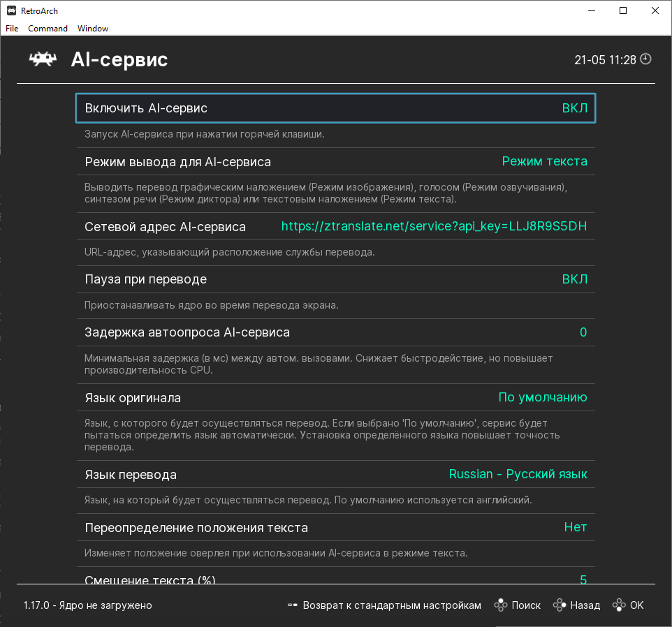The width and height of the screenshot is (672, 627).
Task: Minimize the RetroArch window
Action: click(592, 10)
